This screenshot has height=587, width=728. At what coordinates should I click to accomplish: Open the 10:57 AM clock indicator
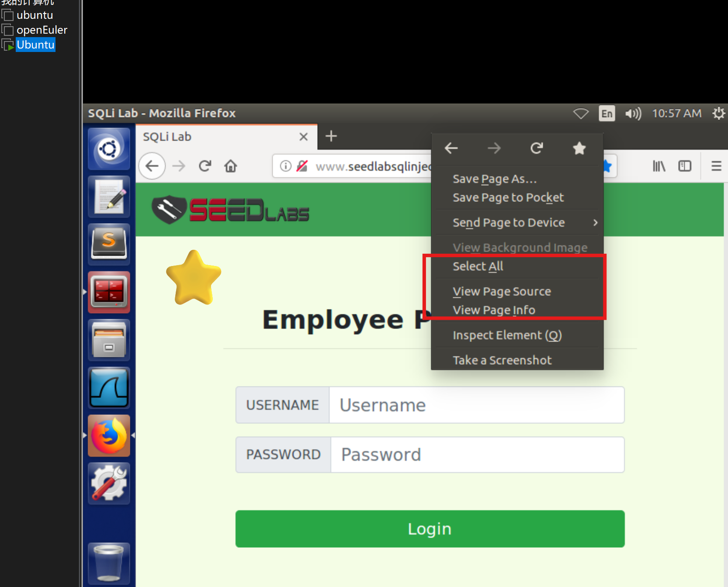pos(676,114)
